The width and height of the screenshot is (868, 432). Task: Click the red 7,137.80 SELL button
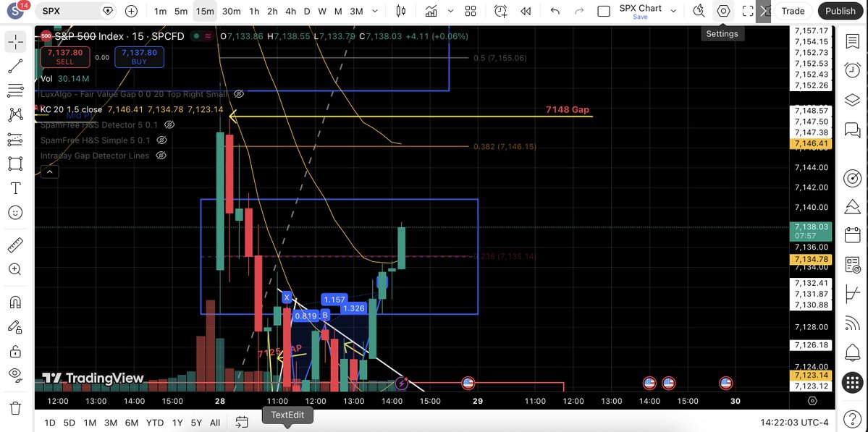click(64, 57)
